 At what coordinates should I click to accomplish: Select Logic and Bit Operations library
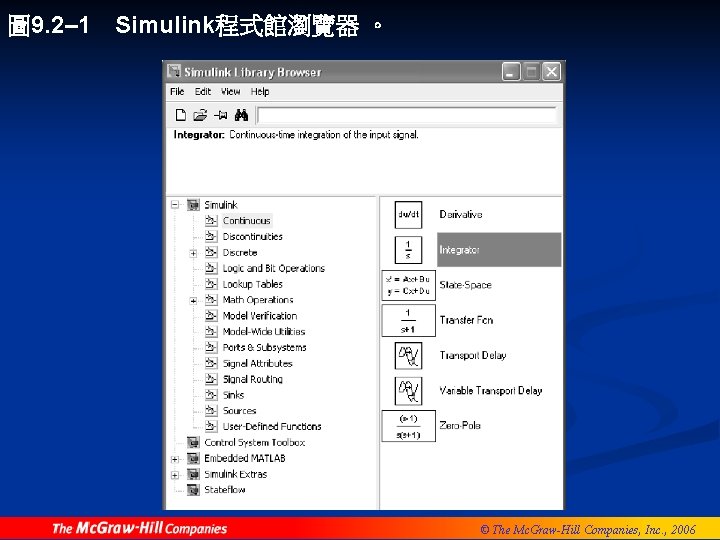(x=274, y=268)
